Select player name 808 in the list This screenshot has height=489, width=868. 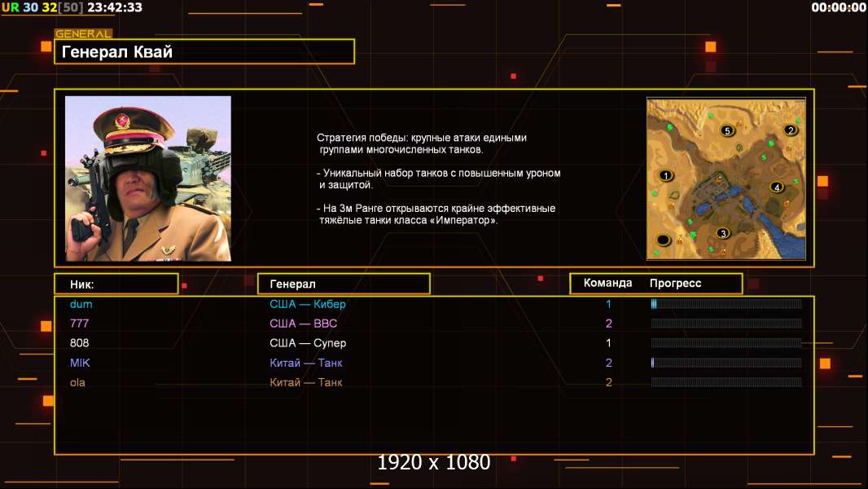coord(79,343)
